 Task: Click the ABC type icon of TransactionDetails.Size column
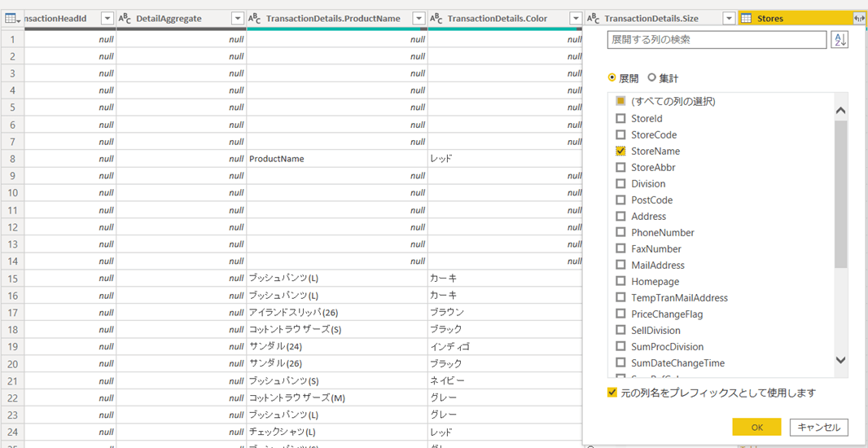(x=594, y=18)
